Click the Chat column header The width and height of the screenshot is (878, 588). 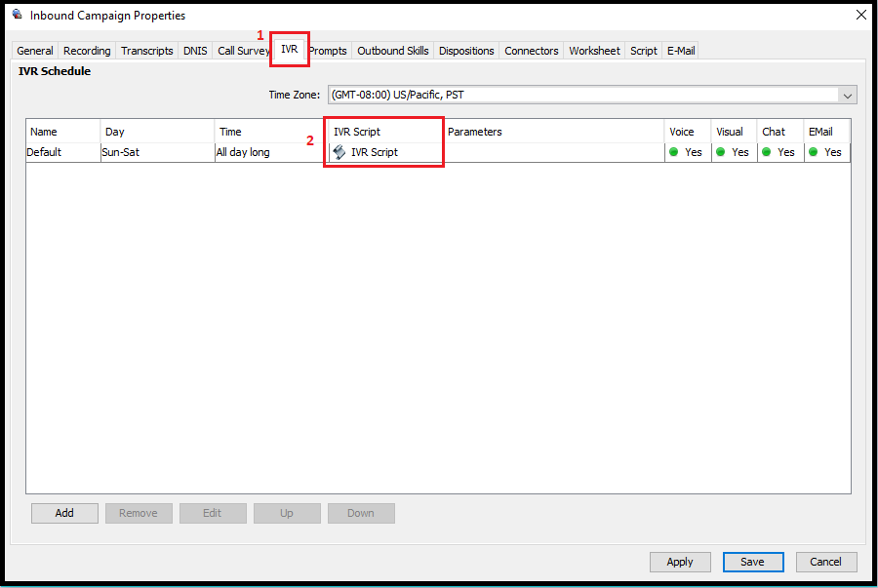coord(780,132)
